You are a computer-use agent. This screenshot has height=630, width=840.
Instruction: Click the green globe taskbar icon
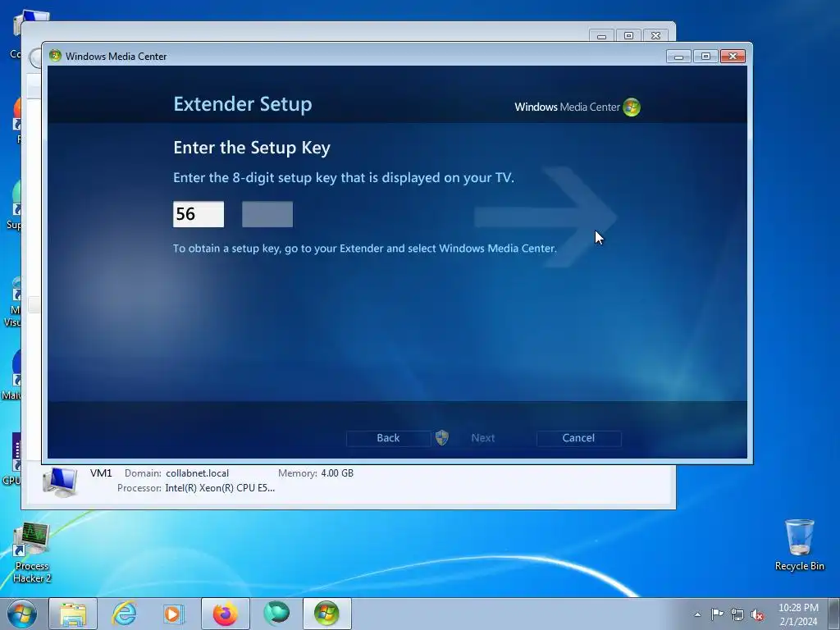click(x=276, y=614)
